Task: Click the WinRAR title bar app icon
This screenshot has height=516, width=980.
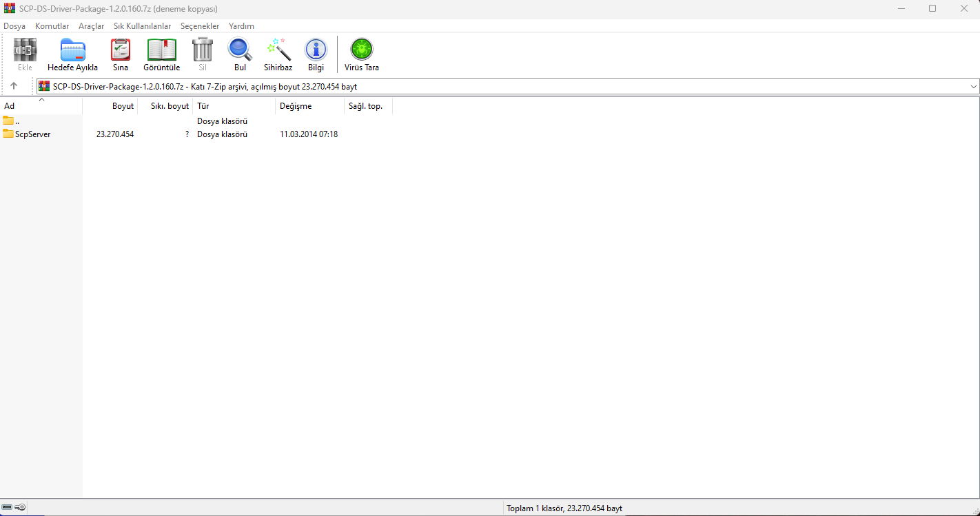Action: [10, 8]
